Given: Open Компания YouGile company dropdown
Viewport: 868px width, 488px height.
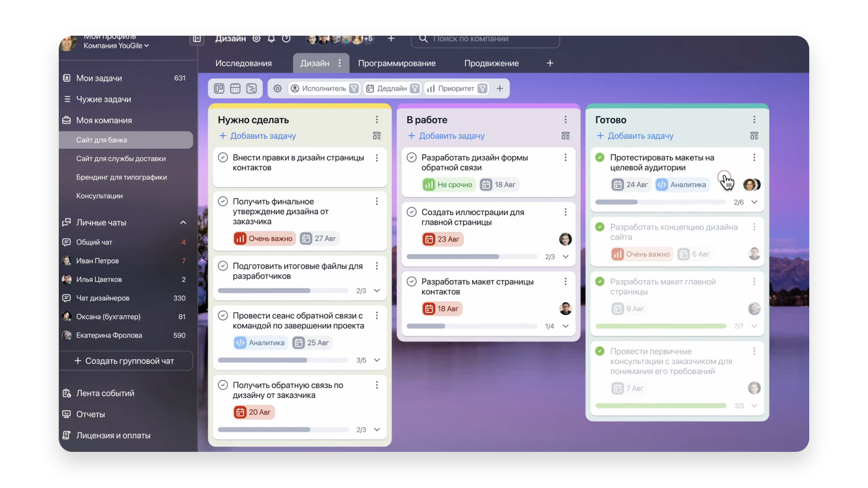Looking at the screenshot, I should 116,46.
